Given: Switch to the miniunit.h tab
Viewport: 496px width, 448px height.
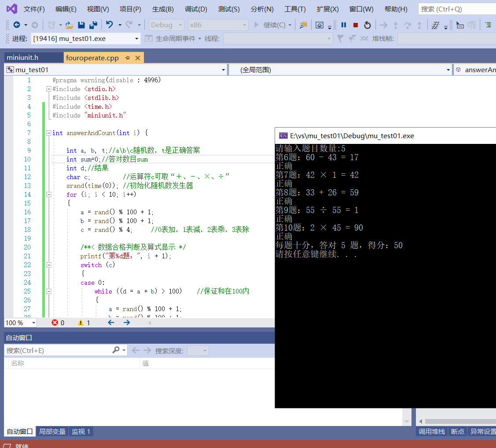Looking at the screenshot, I should click(x=23, y=58).
